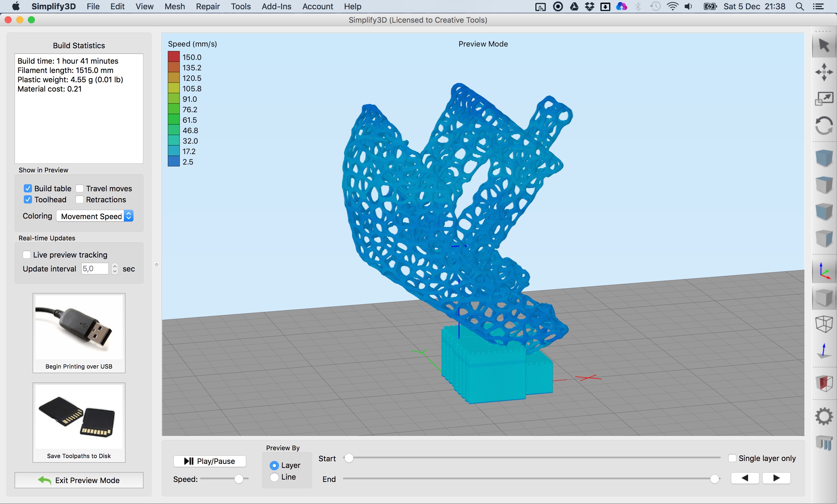Click the red 150.0 speed swatch
Viewport: 837px width, 504px height.
174,56
